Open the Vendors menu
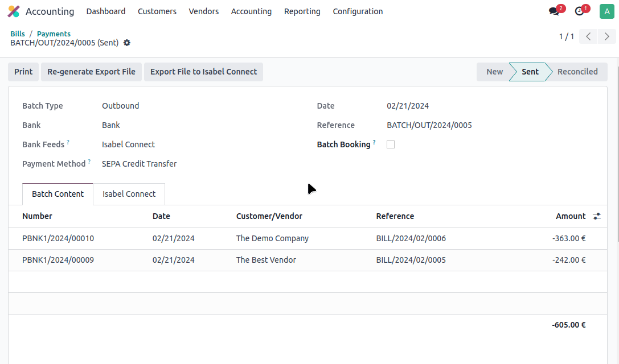 click(x=203, y=11)
